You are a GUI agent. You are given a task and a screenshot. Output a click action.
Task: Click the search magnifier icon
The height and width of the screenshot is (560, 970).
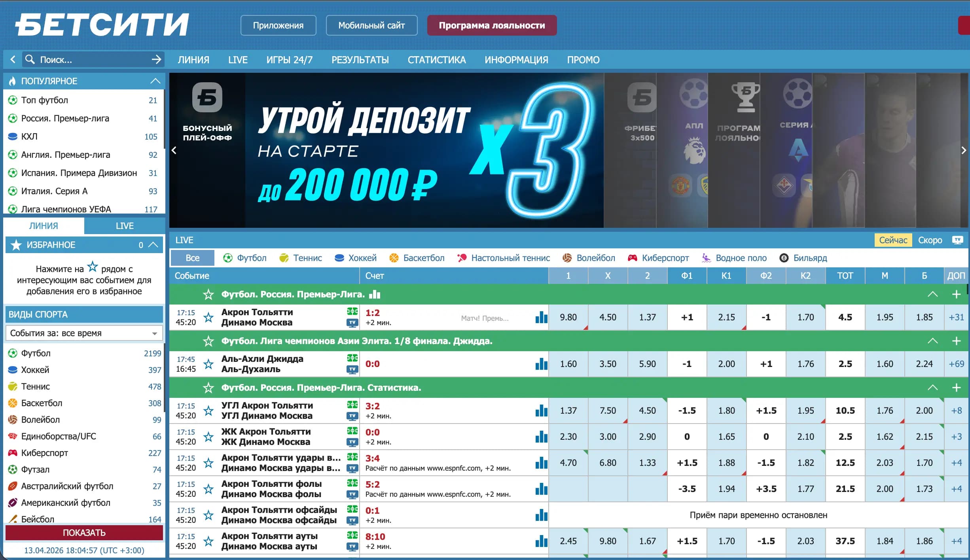tap(30, 59)
